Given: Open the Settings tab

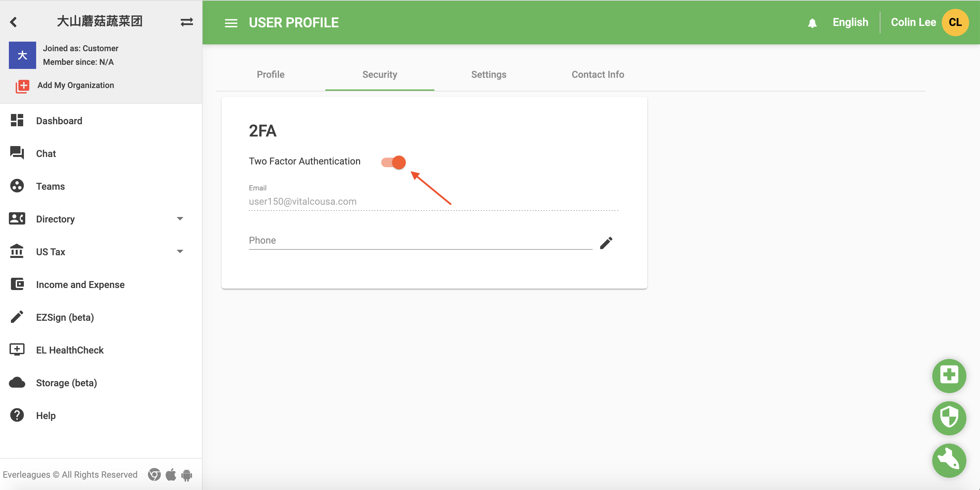Looking at the screenshot, I should 489,75.
